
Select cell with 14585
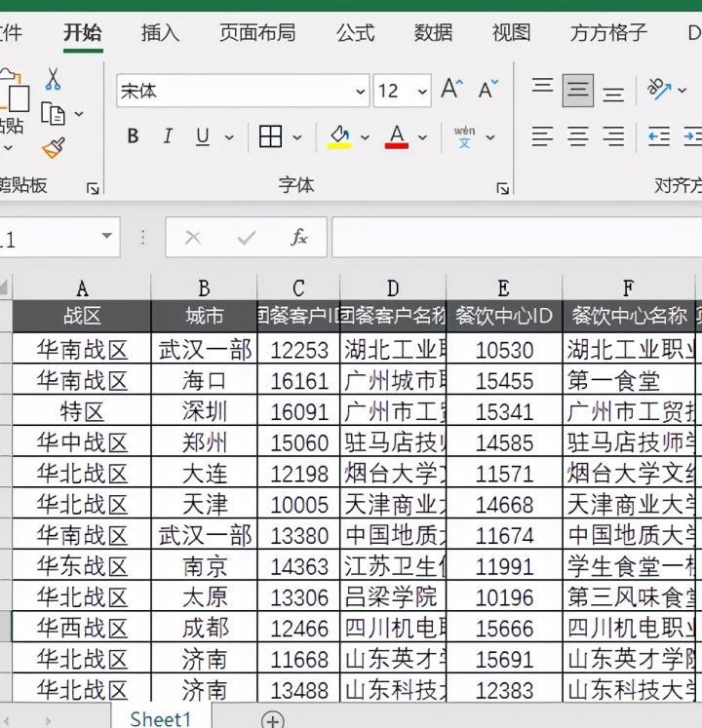[504, 442]
